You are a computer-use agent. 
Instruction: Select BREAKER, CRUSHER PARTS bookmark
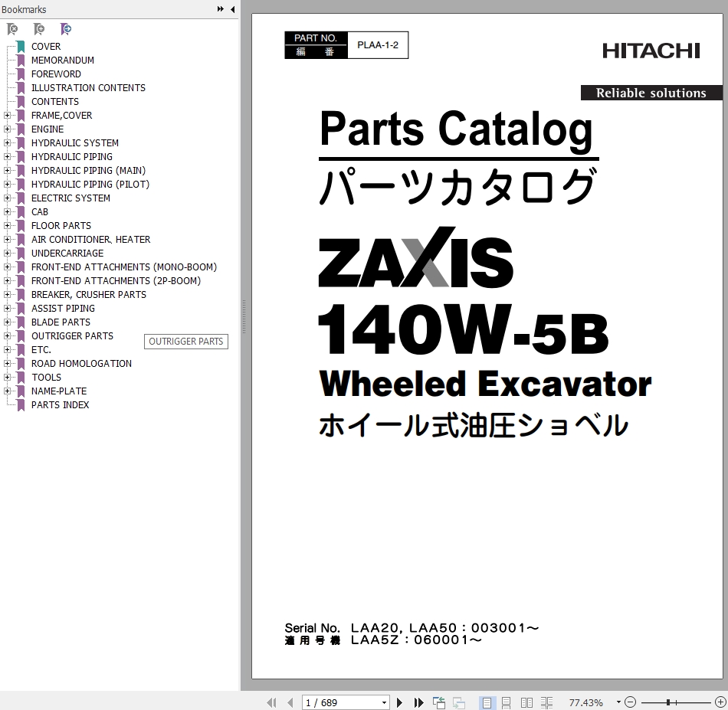point(89,295)
